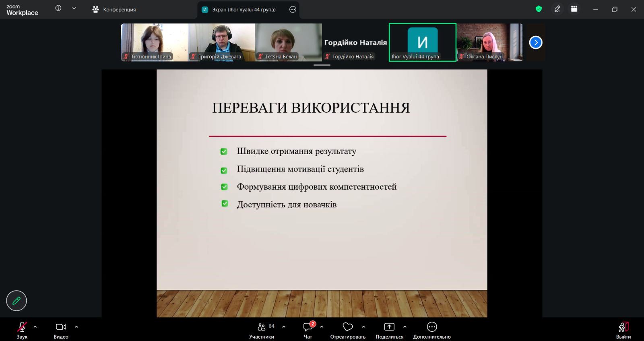644x341 pixels.
Task: Click the meeting info icon
Action: click(x=58, y=8)
